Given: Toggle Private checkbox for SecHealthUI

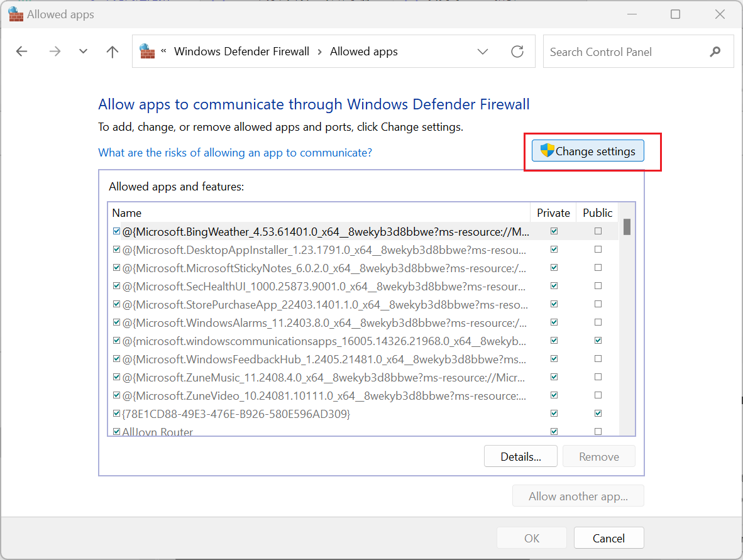Looking at the screenshot, I should click(x=554, y=286).
